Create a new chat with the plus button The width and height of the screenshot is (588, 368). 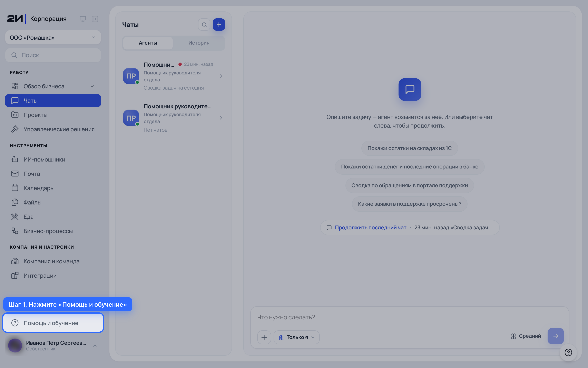pos(219,25)
